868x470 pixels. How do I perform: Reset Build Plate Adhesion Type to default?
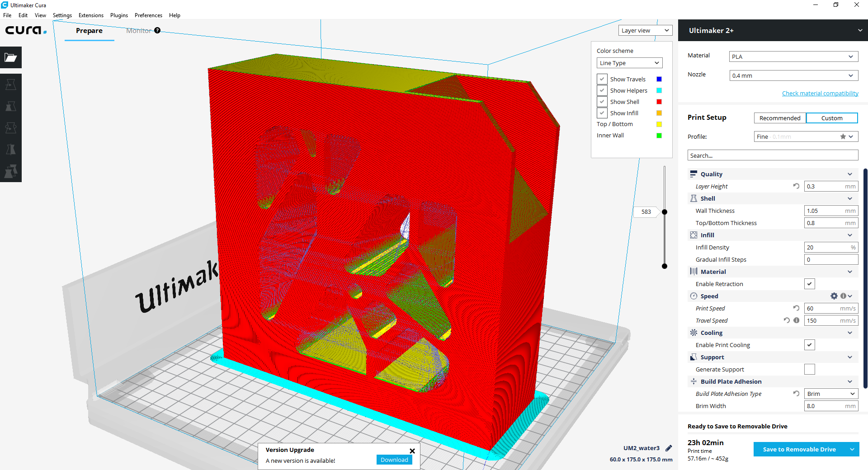coord(796,394)
